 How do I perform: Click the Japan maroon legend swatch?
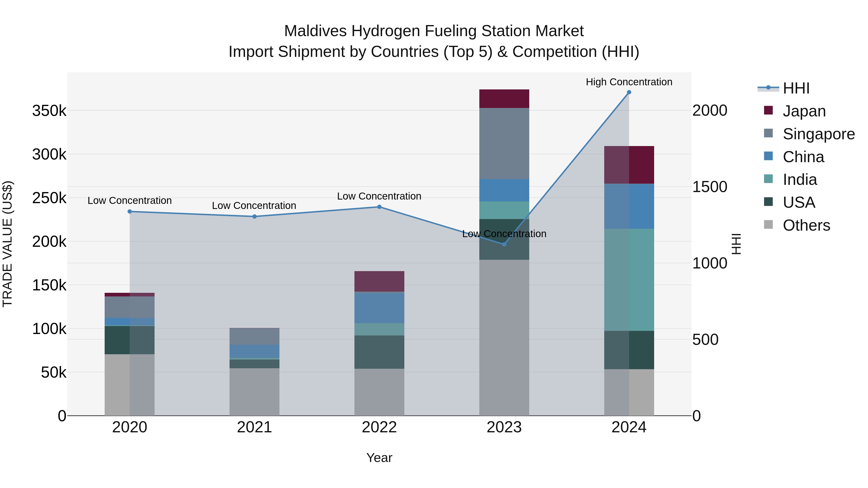tap(768, 110)
